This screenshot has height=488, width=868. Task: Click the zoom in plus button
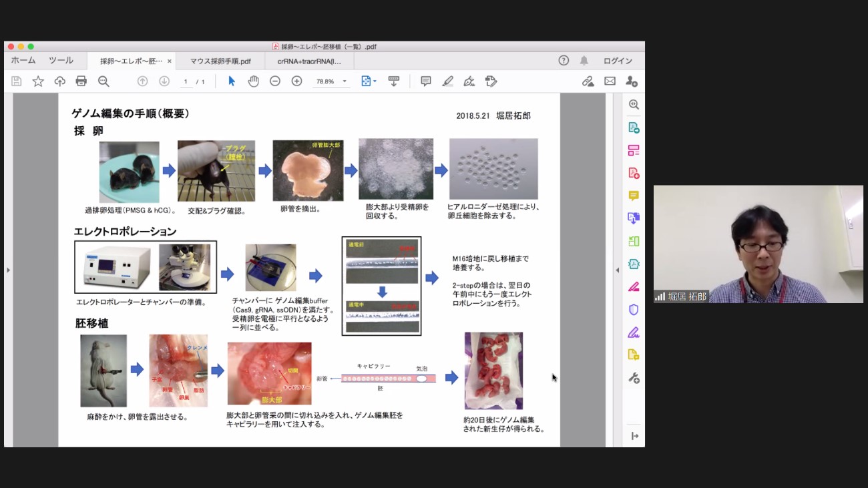(296, 81)
